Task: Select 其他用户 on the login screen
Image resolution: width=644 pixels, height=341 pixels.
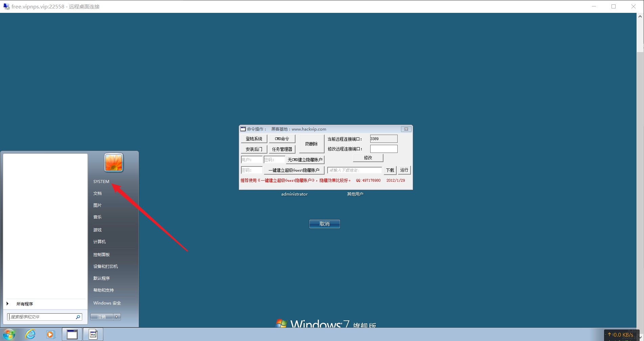Action: pyautogui.click(x=355, y=194)
